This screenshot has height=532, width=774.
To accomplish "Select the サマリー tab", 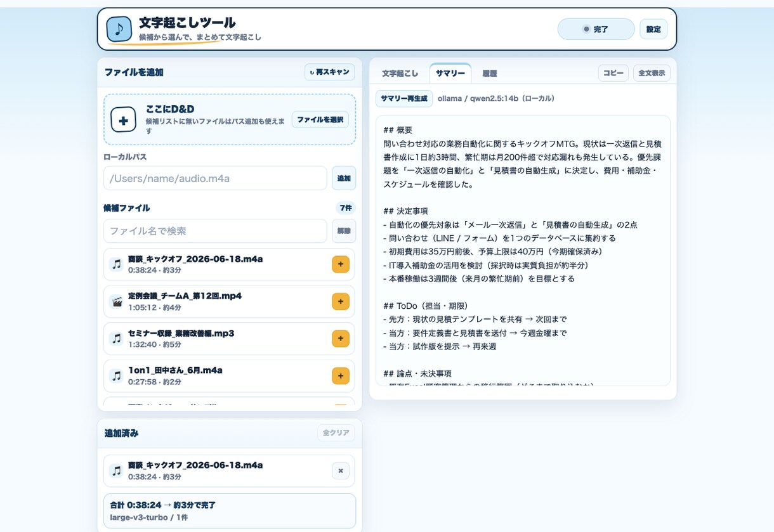I will point(450,74).
